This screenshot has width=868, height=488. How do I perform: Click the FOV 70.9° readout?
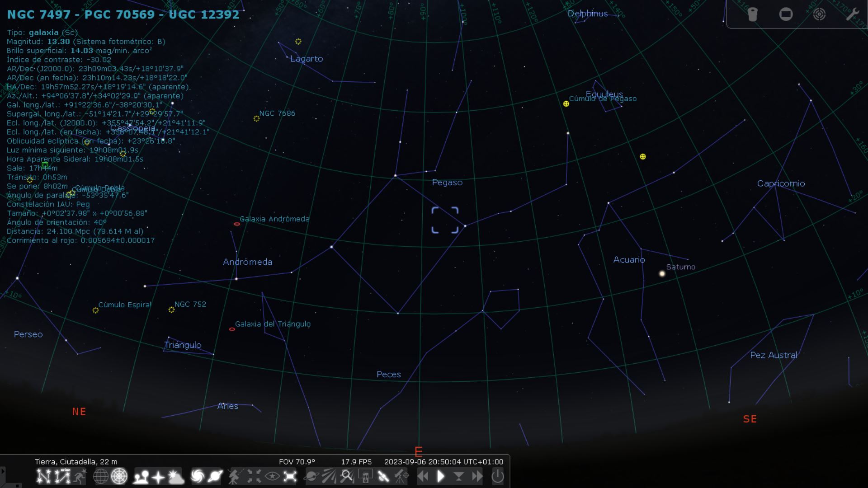point(297,462)
